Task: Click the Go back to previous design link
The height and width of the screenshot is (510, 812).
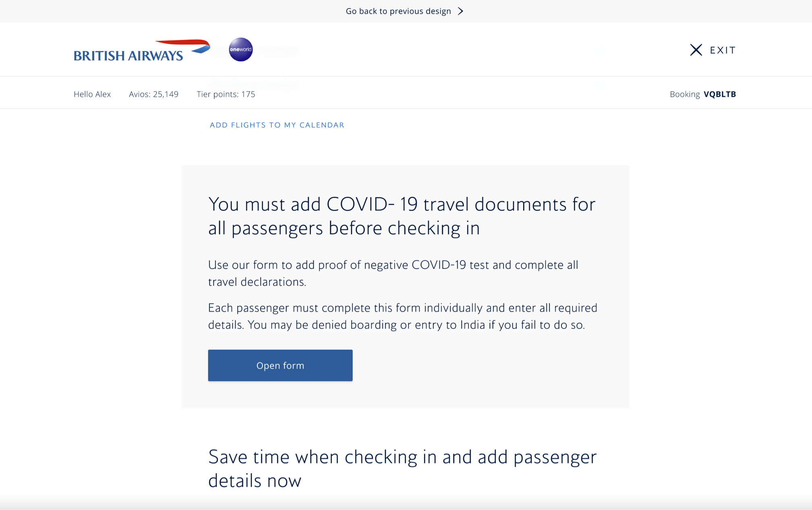Action: pos(398,11)
